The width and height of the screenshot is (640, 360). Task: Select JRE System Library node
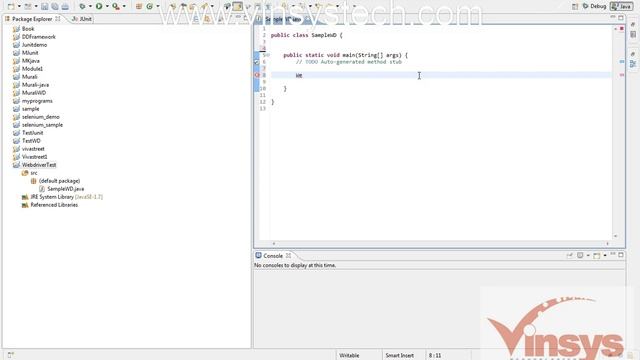pyautogui.click(x=66, y=197)
